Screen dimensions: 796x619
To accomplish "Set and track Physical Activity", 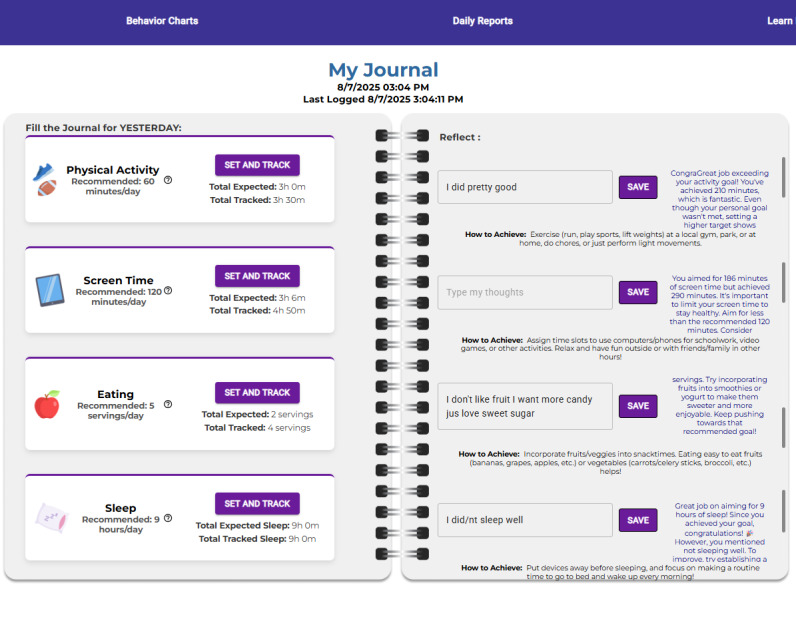I will [257, 165].
